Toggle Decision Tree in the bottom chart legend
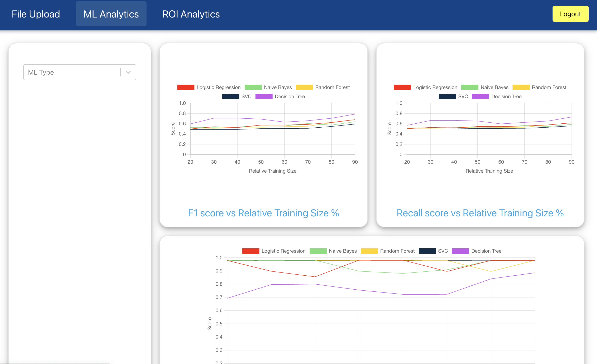Viewport: 597px width, 364px height. click(477, 251)
